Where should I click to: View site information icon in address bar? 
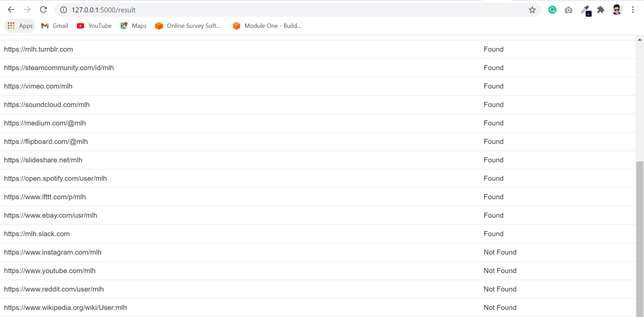(x=63, y=10)
